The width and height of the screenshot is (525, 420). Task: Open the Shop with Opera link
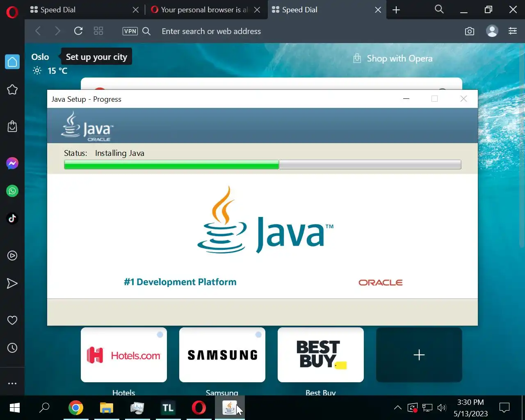point(393,59)
